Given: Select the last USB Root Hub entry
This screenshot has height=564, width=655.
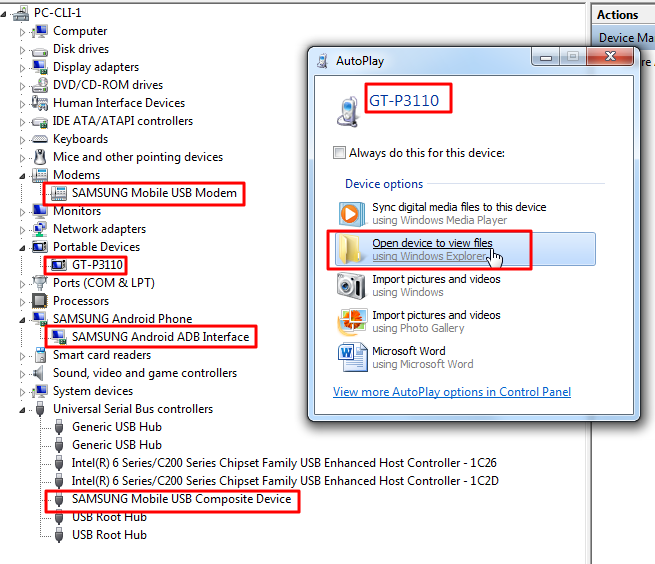Looking at the screenshot, I should [109, 535].
